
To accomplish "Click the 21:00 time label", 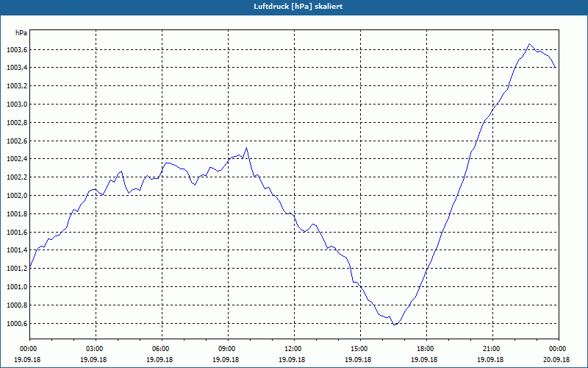I will coord(490,348).
